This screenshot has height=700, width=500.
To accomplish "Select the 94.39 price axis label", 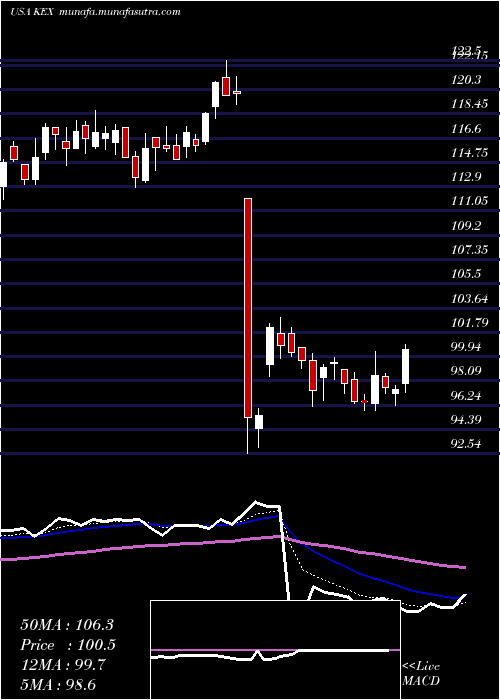I will point(466,420).
